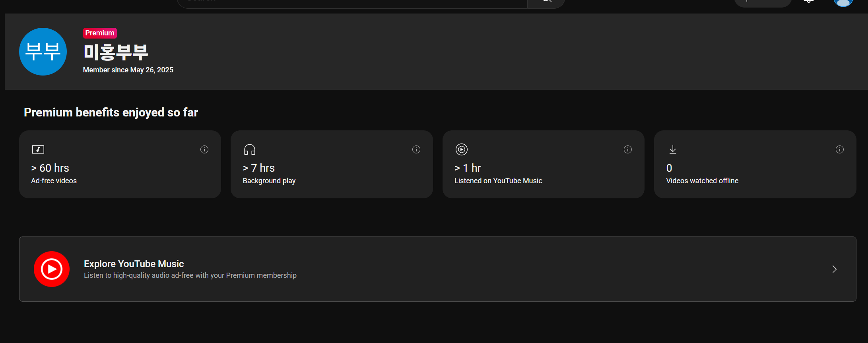
Task: Expand the Explore YouTube Music chevron arrow
Action: [835, 269]
